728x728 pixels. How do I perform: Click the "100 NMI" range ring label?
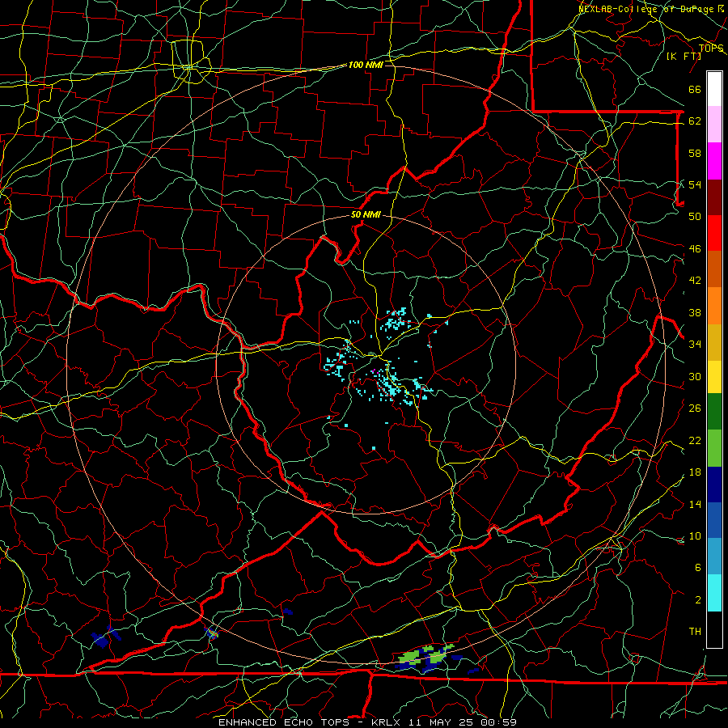pos(366,65)
